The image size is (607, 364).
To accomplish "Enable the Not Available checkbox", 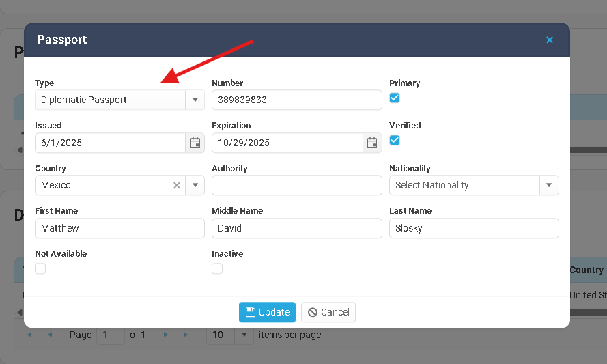I will (40, 269).
